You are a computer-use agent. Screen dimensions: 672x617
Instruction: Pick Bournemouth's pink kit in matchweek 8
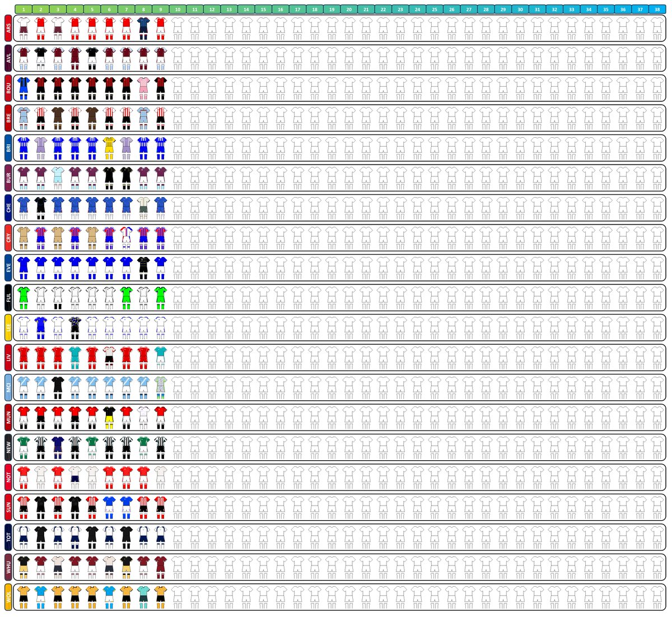pos(143,88)
